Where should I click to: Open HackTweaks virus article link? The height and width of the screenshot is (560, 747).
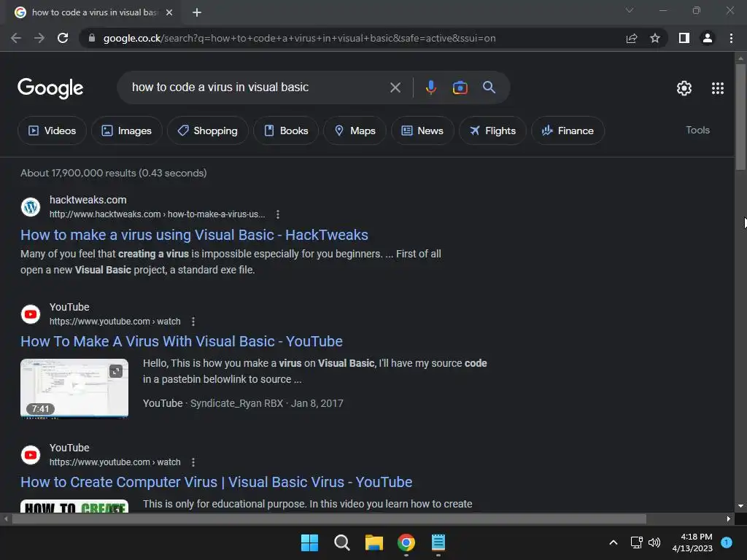coord(194,235)
